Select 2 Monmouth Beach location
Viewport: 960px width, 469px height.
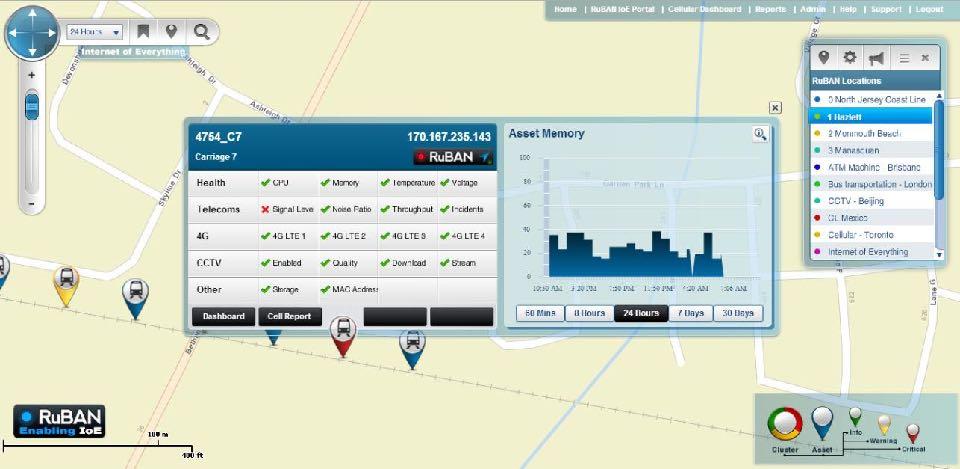(x=872, y=133)
